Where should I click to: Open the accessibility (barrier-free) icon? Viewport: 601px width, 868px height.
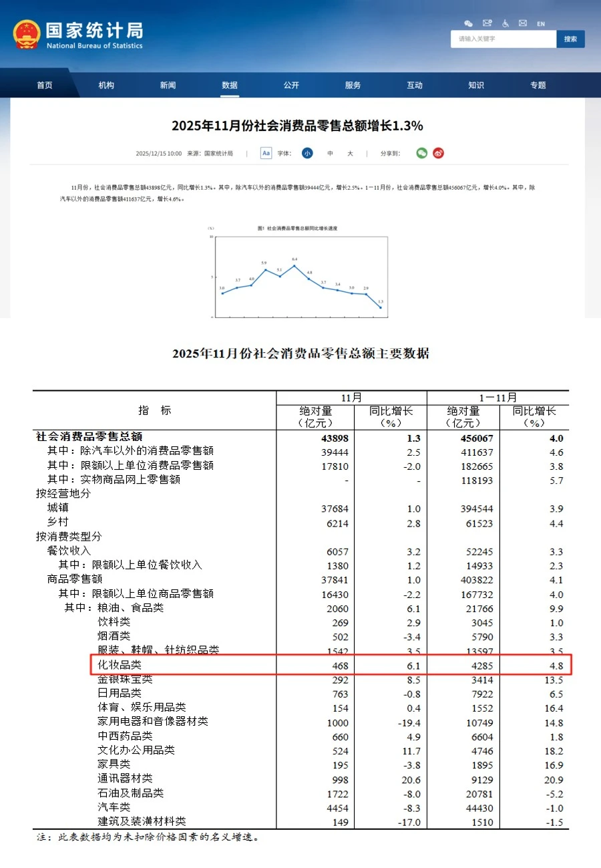point(505,23)
